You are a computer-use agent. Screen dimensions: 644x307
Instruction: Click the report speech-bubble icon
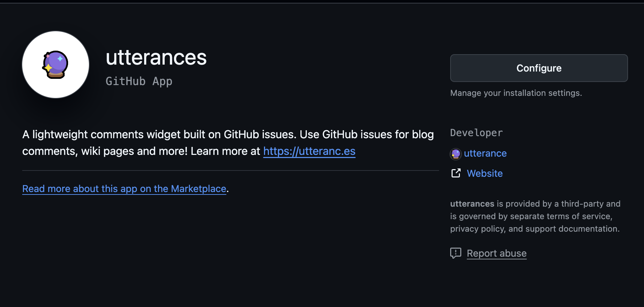455,253
